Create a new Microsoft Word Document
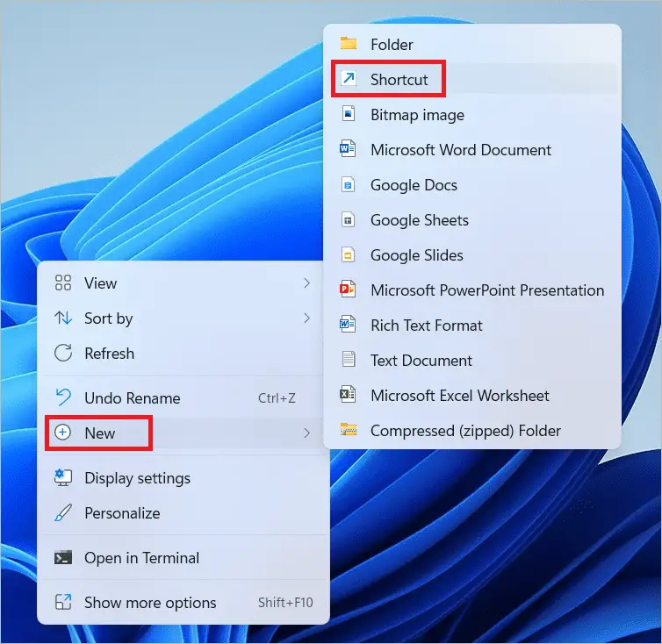 [472, 149]
